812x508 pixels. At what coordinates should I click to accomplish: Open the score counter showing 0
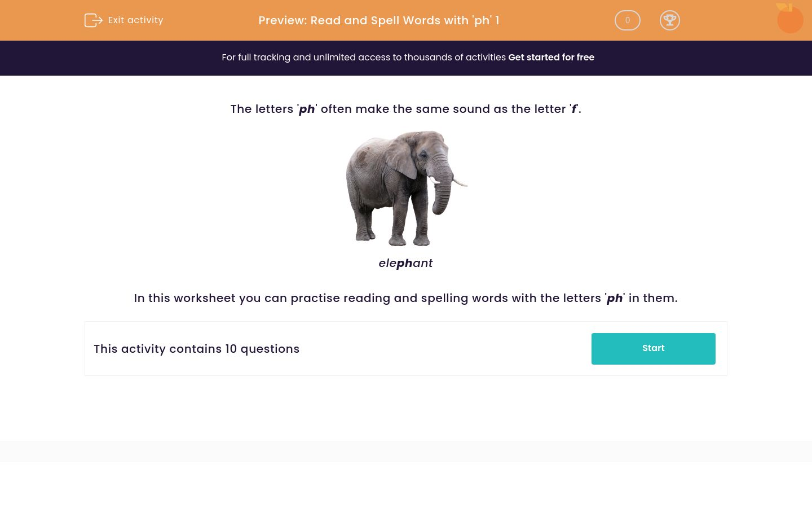628,20
